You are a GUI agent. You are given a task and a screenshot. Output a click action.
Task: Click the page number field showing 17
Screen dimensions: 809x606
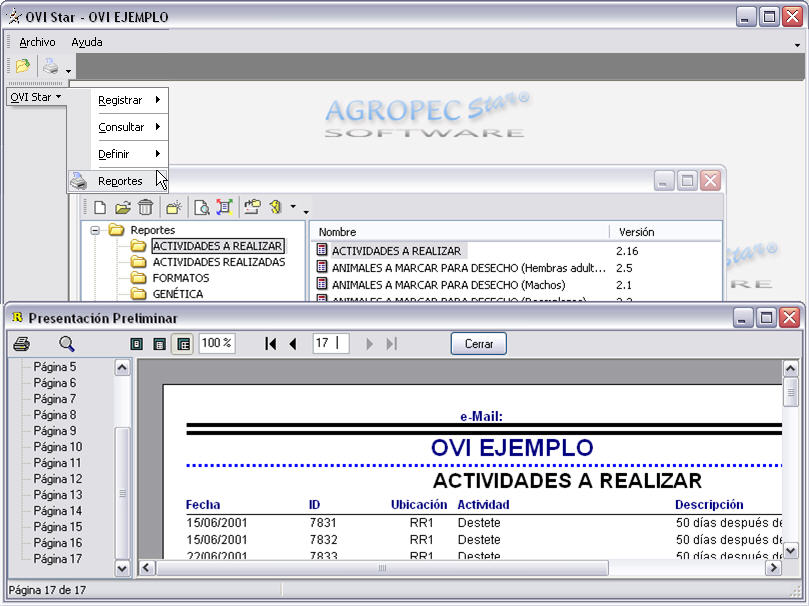tap(331, 343)
